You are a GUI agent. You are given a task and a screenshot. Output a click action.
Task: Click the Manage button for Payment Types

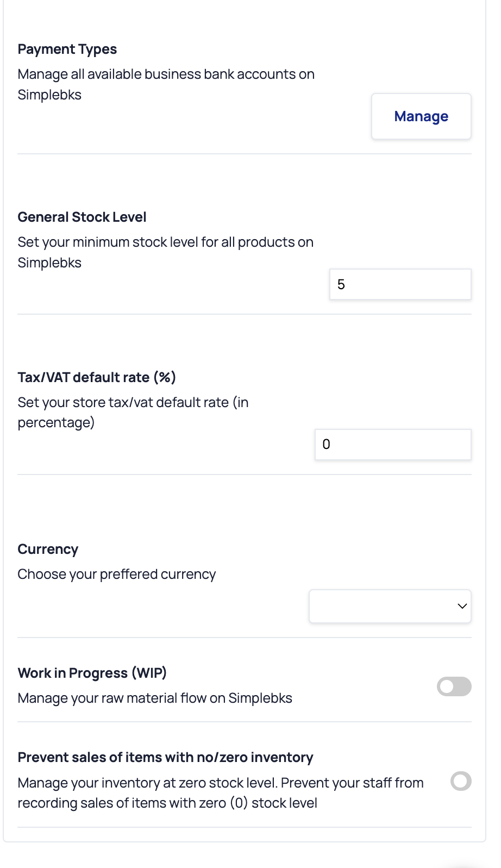(421, 116)
